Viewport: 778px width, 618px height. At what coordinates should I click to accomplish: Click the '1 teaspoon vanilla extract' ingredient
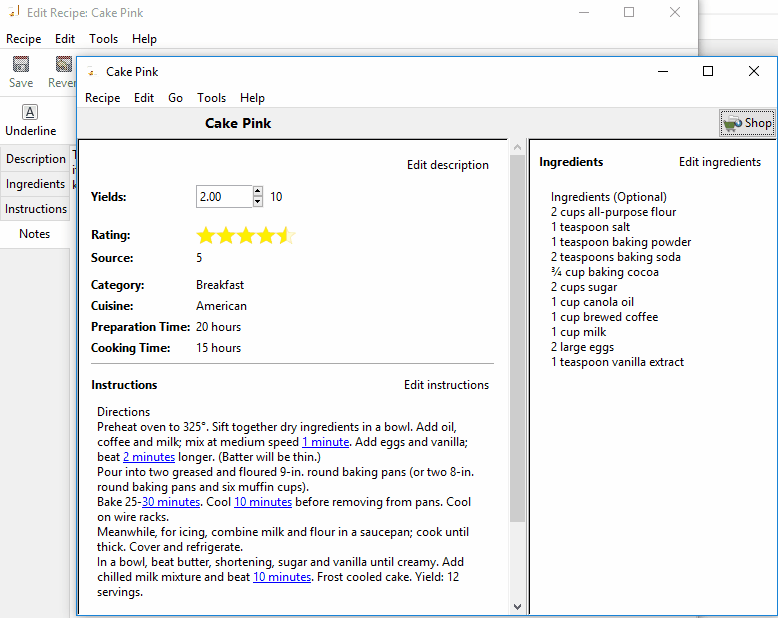tap(617, 362)
